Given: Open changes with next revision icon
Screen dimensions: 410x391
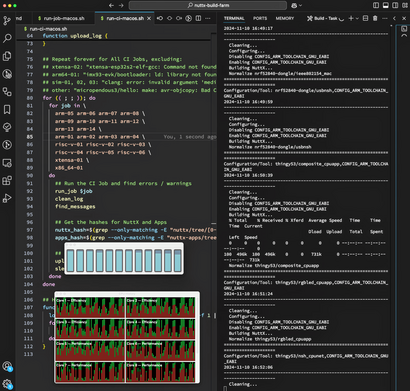Looking at the screenshot, I should point(179,18).
